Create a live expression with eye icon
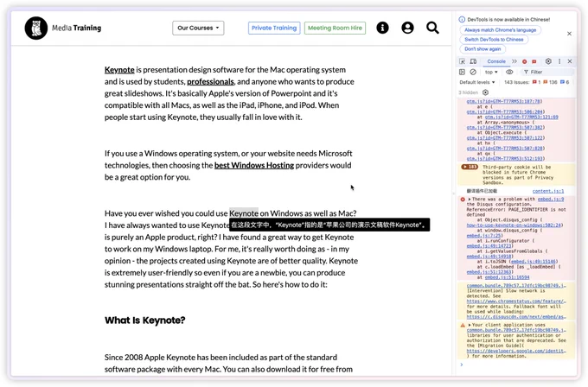The width and height of the screenshot is (588, 387). (x=509, y=72)
